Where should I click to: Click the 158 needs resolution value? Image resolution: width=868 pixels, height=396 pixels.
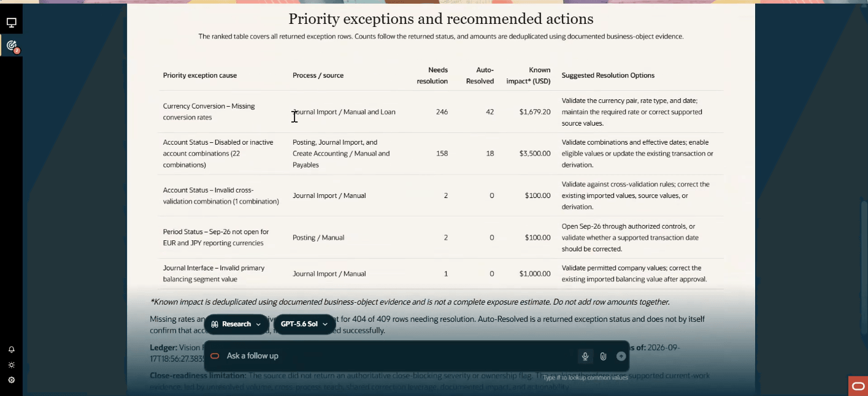point(442,154)
